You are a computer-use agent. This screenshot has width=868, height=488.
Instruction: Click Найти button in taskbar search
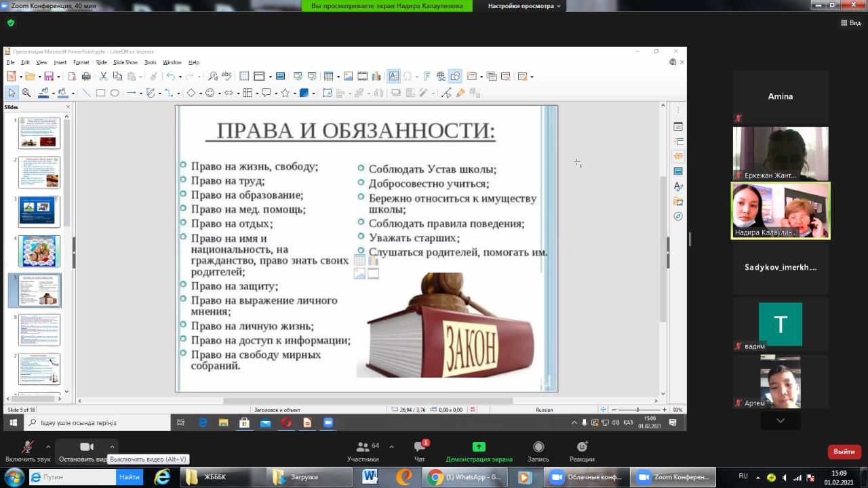[130, 477]
